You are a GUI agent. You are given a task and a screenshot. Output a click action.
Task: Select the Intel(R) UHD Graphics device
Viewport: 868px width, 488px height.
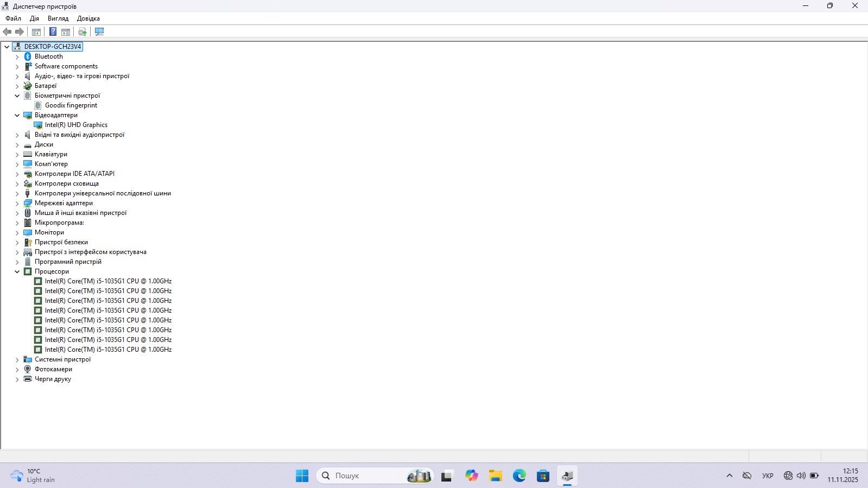click(76, 125)
